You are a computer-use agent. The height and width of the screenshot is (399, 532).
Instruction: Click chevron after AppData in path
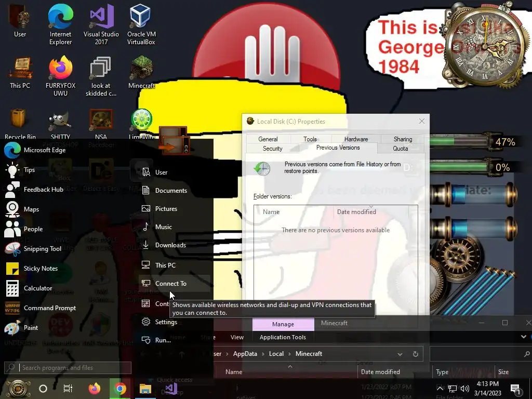click(263, 354)
